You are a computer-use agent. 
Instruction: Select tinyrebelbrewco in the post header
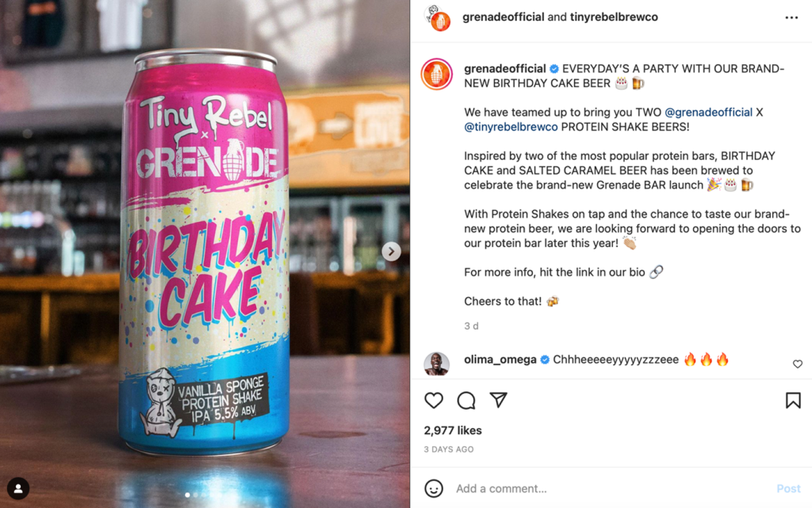(614, 17)
